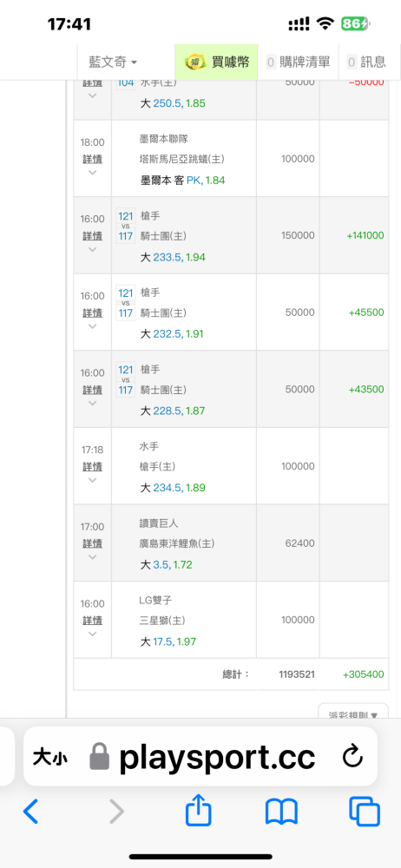This screenshot has height=868, width=401.
Task: Open the 藍文奇 account dropdown
Action: pyautogui.click(x=113, y=62)
